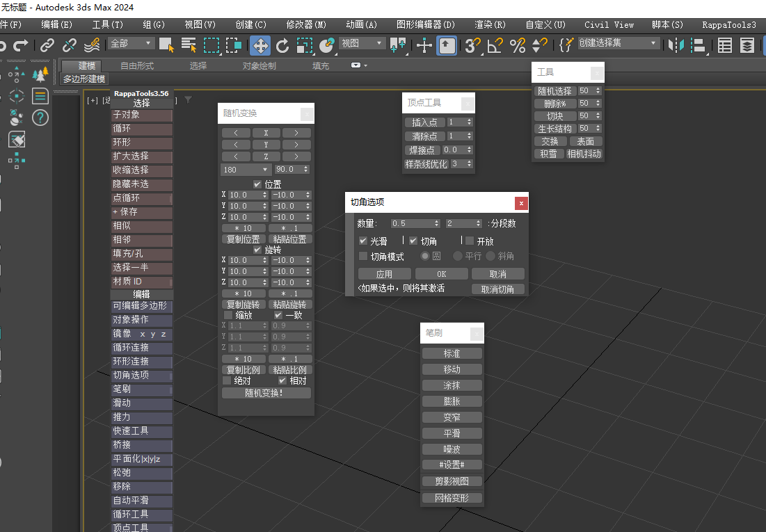This screenshot has height=532, width=766.
Task: Click the Select and Place icon
Action: [x=326, y=45]
